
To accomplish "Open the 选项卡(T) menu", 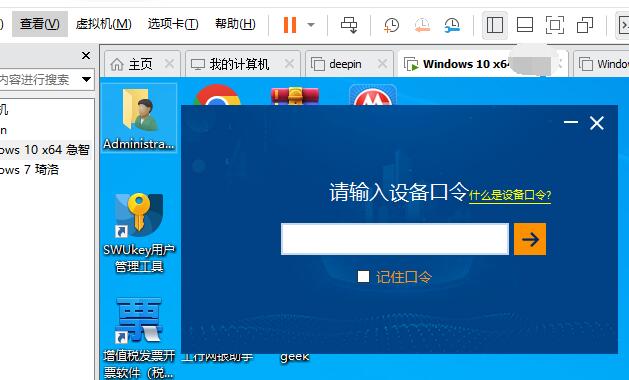I will pos(173,24).
